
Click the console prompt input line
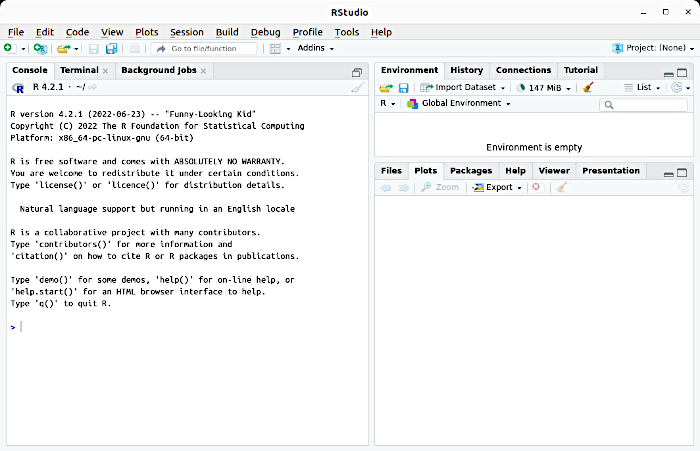(x=188, y=327)
